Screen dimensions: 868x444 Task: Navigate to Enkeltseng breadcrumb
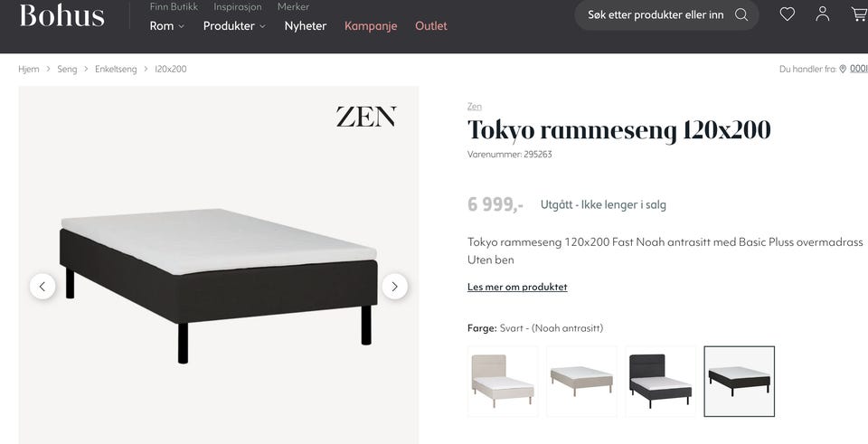[116, 70]
